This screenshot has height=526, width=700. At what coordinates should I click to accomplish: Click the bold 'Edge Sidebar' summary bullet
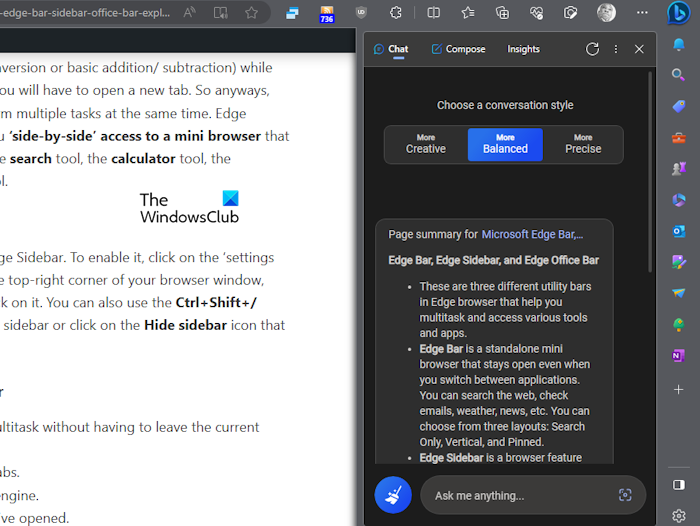coord(451,458)
